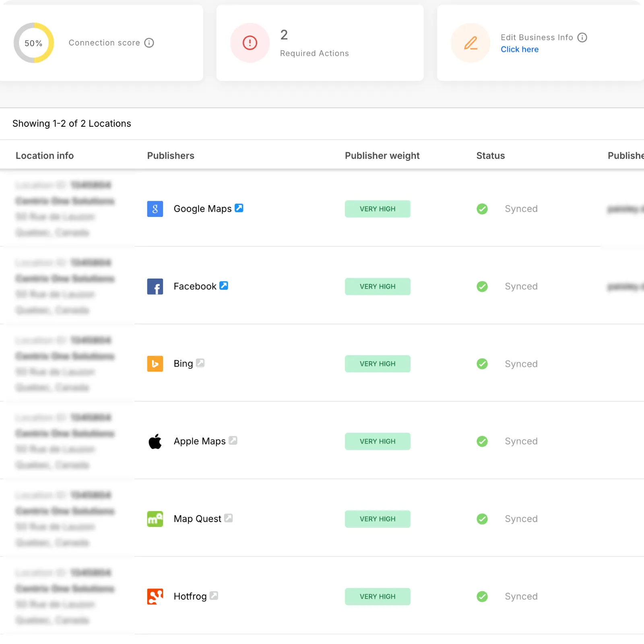Click the Synced checkmark for Hotfrog
Viewport: 644px width, 644px height.
pos(482,596)
